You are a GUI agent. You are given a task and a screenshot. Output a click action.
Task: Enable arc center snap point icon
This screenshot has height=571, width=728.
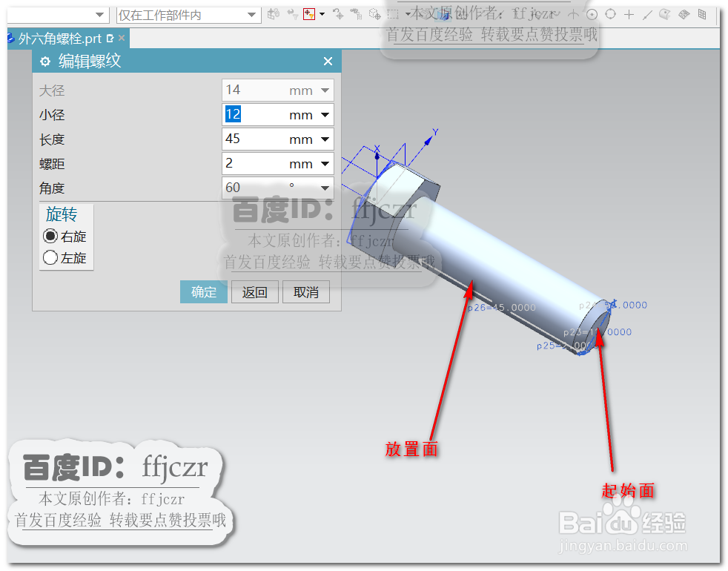(x=573, y=14)
